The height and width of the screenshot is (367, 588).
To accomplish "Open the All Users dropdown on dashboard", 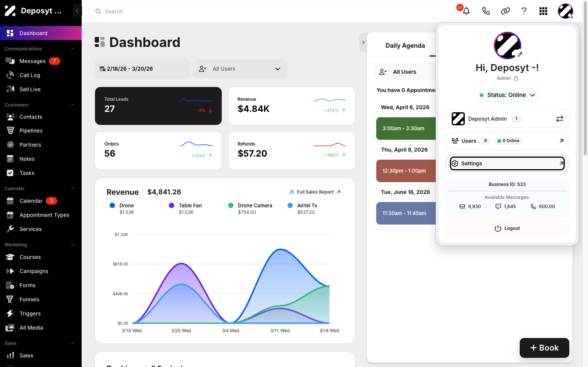I will pyautogui.click(x=240, y=69).
